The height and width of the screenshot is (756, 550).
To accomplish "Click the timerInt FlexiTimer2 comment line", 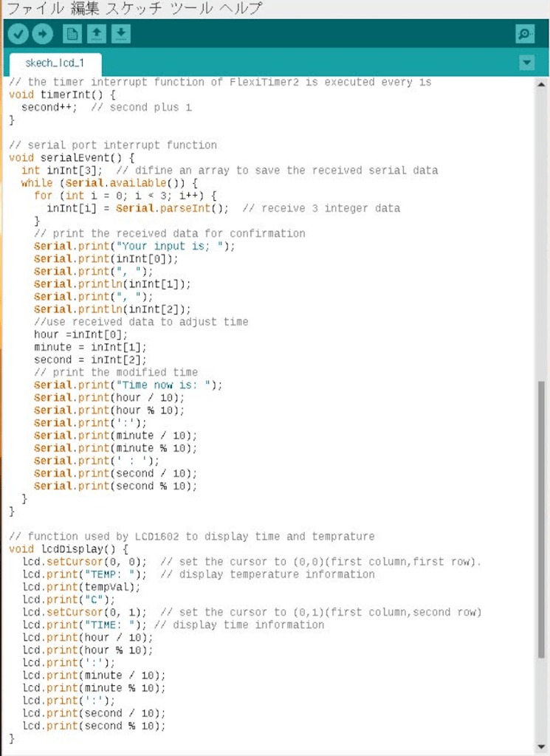I will (x=185, y=82).
